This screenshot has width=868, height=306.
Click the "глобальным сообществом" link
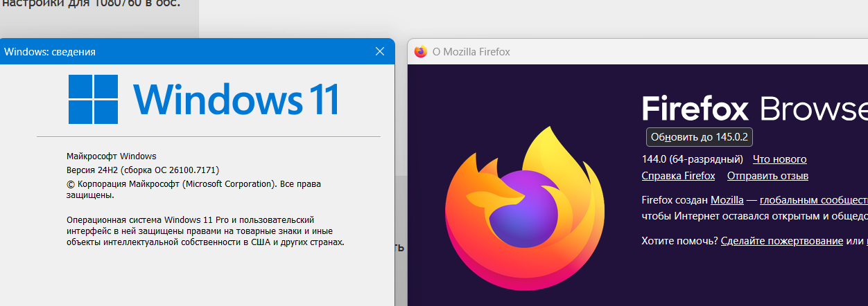click(814, 200)
